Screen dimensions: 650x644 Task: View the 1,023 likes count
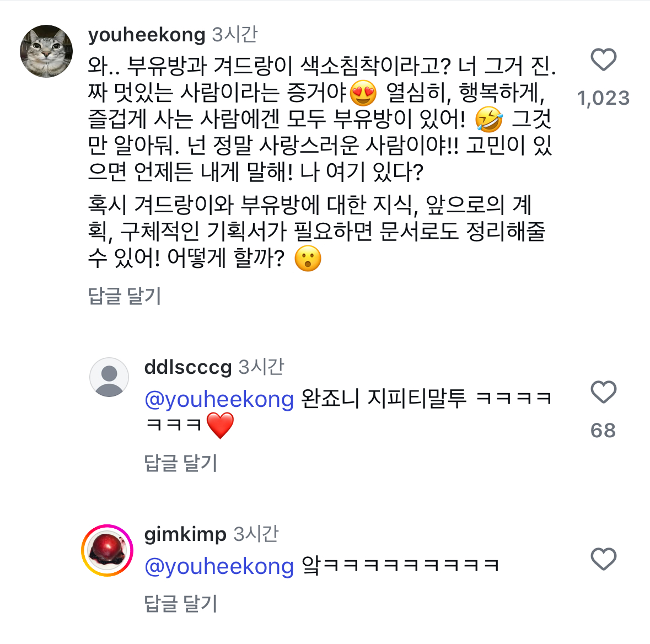tap(603, 98)
